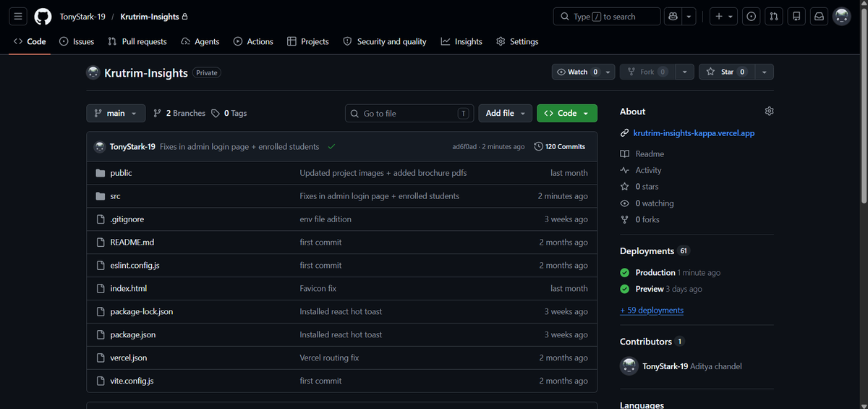Open the latest commit hash ad6f0ad
The height and width of the screenshot is (409, 868).
[464, 146]
